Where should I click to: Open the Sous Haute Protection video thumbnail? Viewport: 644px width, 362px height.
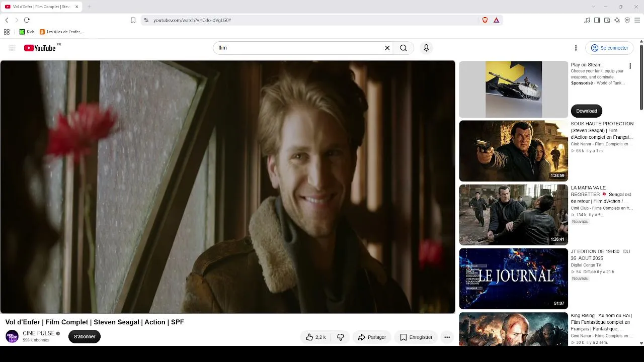(x=514, y=151)
